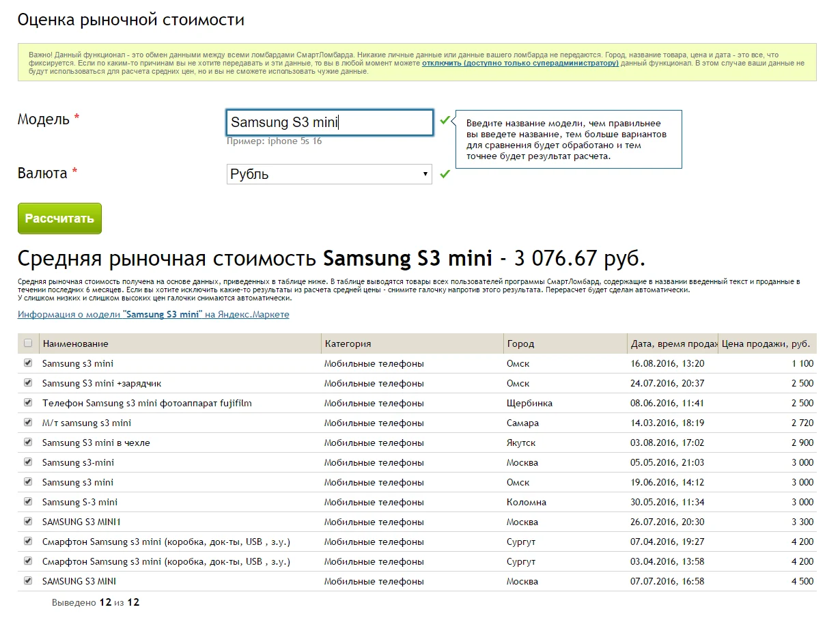Uncheck the 1 100 rub. Samsung s3 mini row
This screenshot has width=840, height=618.
point(28,363)
